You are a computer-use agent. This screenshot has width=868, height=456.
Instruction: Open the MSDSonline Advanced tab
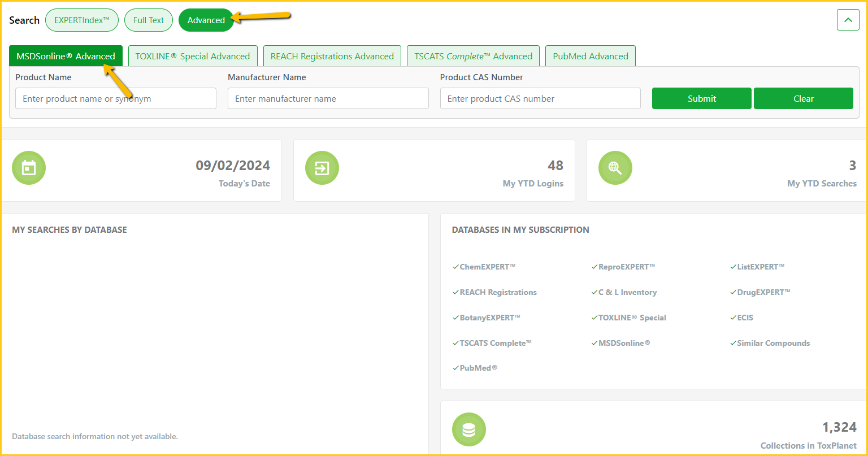66,56
